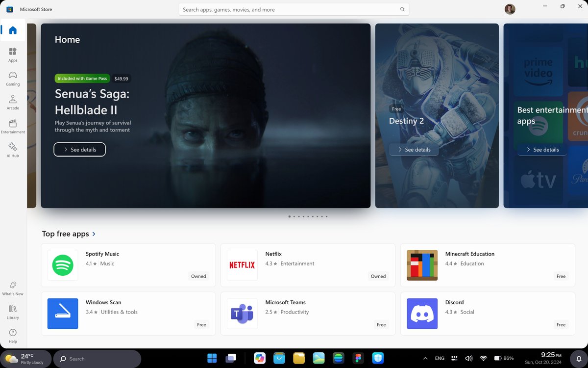Open the weather widget showing Partly cloudy

tap(25, 358)
